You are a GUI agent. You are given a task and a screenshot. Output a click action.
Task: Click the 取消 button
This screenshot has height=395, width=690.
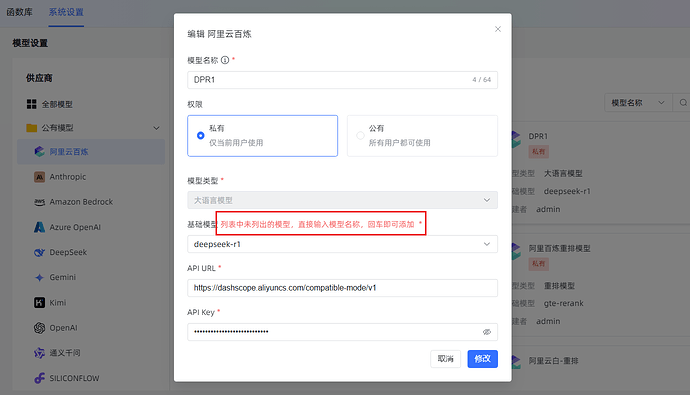click(445, 359)
